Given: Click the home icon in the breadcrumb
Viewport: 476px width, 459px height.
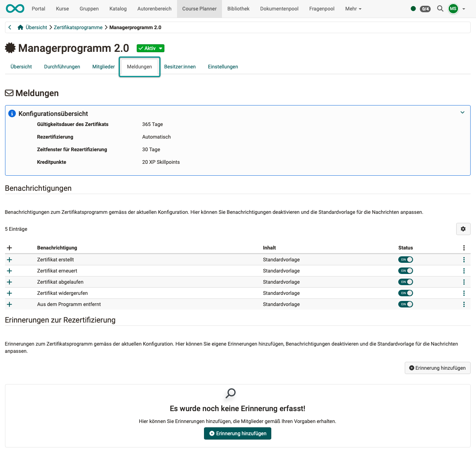Looking at the screenshot, I should pos(21,27).
